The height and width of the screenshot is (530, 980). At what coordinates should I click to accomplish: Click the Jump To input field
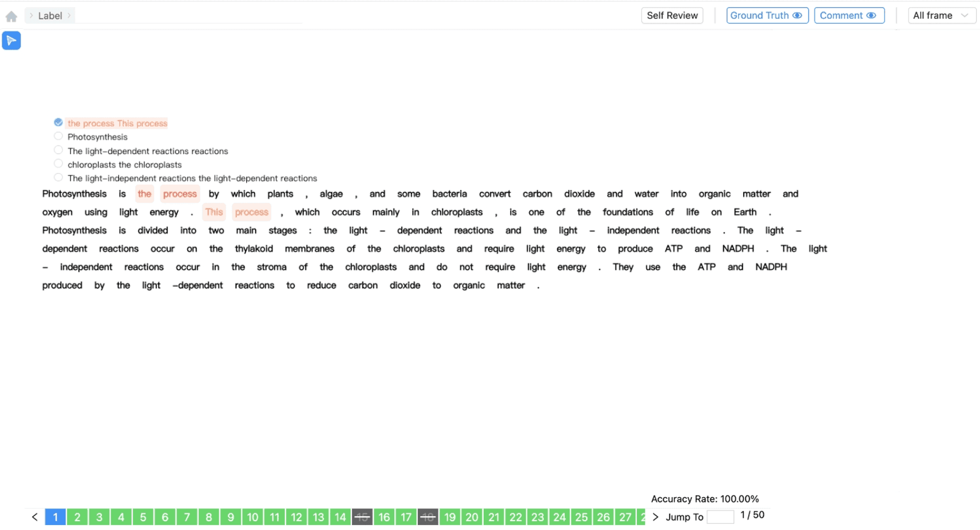[720, 517]
